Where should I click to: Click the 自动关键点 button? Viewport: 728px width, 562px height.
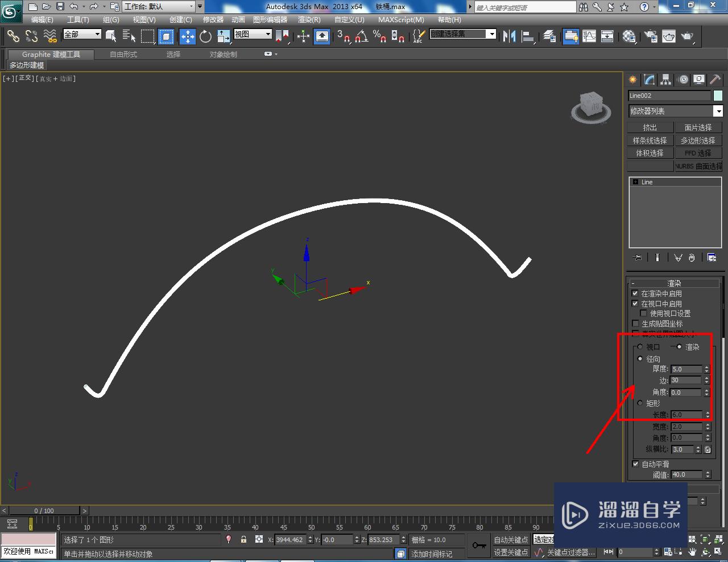click(x=511, y=540)
